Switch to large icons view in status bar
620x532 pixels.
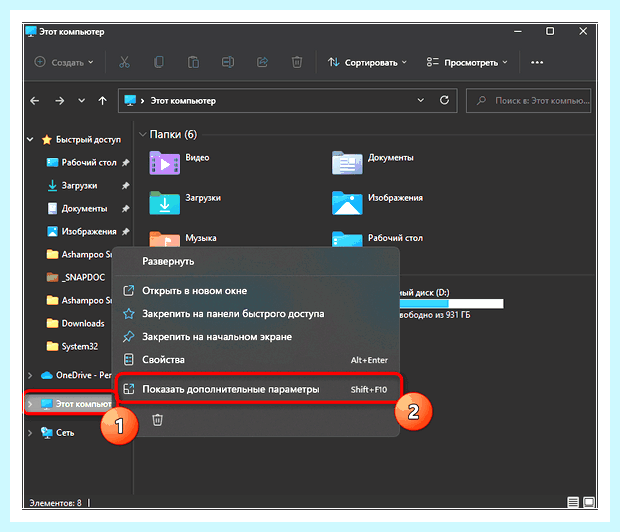(x=589, y=502)
